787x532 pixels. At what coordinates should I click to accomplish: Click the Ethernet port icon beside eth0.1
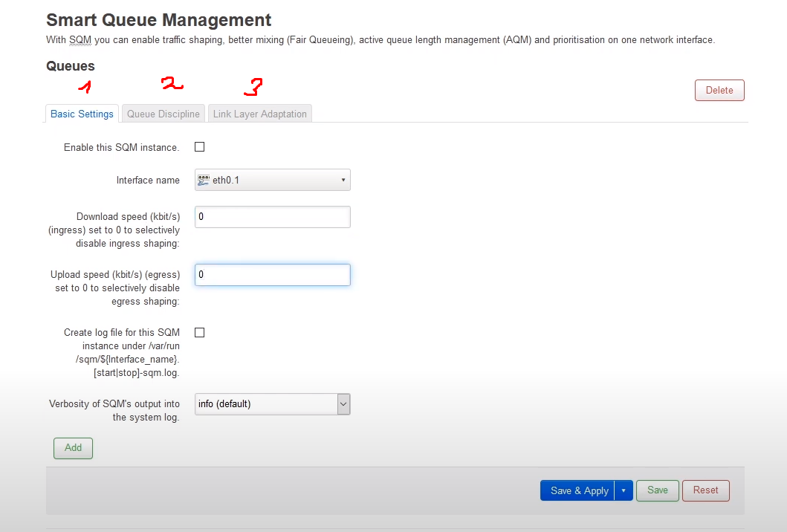[204, 181]
